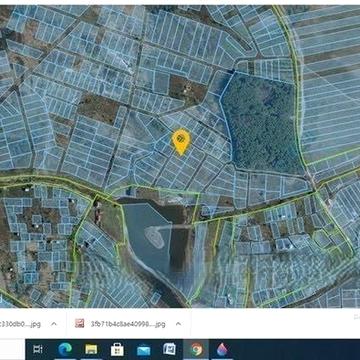Open the downloaded 3fb71b4c8ae40998...jpg file
The height and width of the screenshot is (360, 360).
[128, 324]
